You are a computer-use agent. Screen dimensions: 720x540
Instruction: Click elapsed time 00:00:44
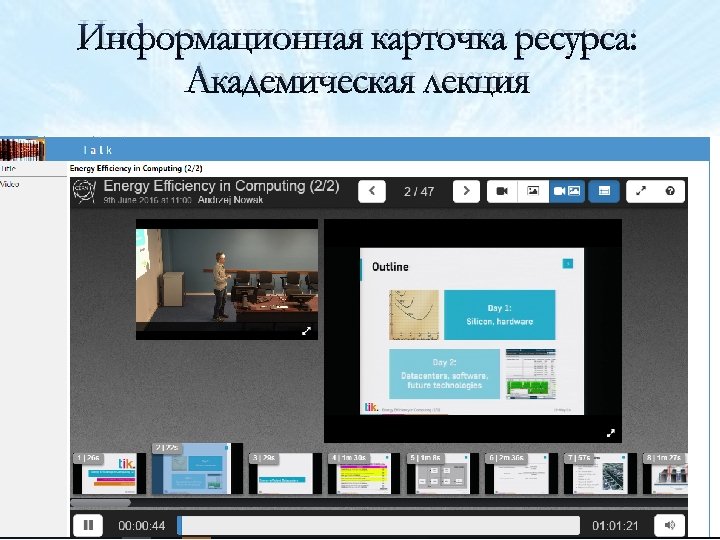coord(141,526)
